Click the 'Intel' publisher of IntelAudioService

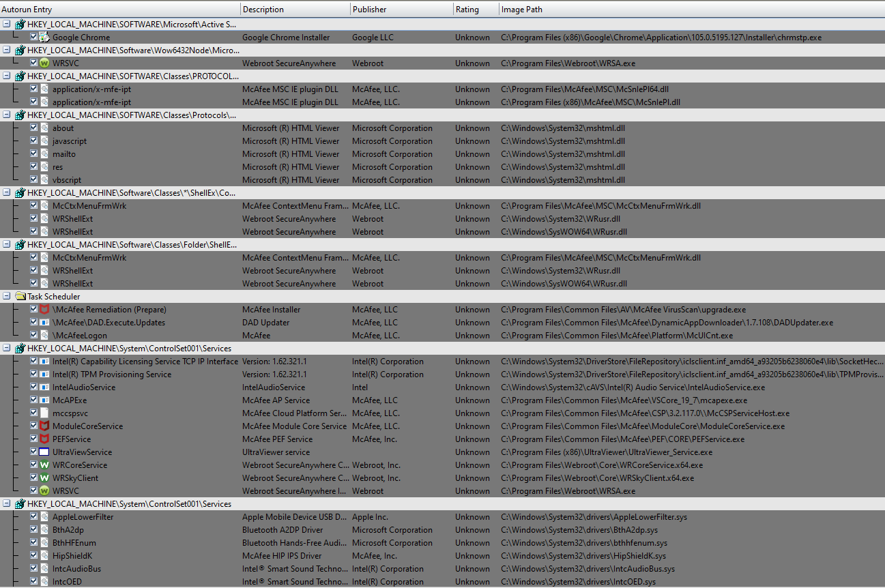360,387
